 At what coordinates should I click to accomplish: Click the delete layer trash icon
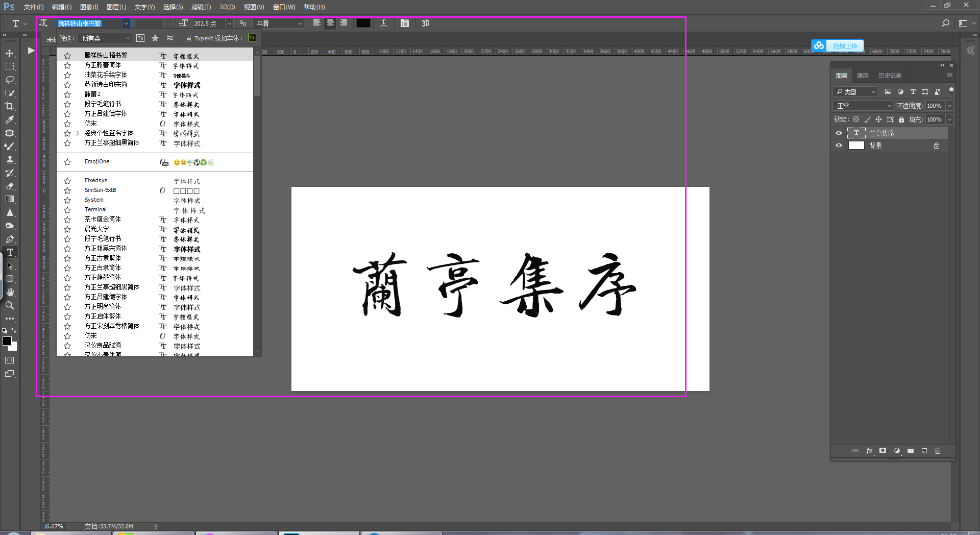pos(938,451)
